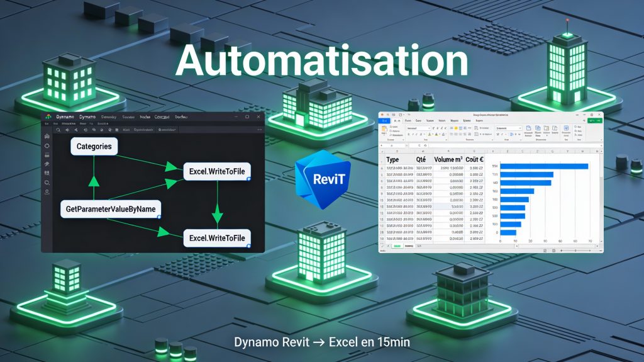Viewport: 644px width, 362px height.
Task: Switch to the green active sheet tab
Action: click(397, 246)
